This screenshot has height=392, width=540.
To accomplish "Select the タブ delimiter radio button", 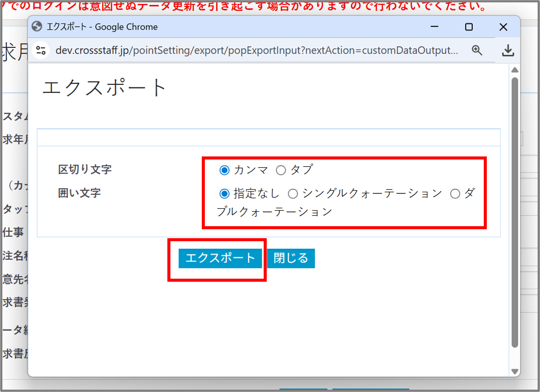I will point(281,170).
